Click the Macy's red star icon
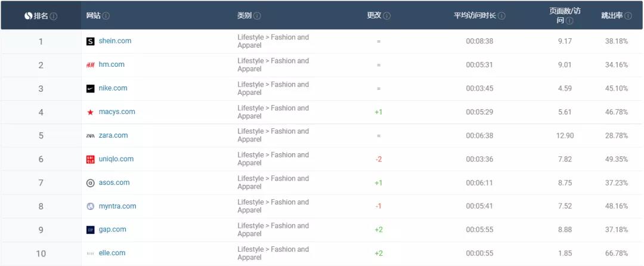Screen dimensions: 644x266 [x=91, y=112]
